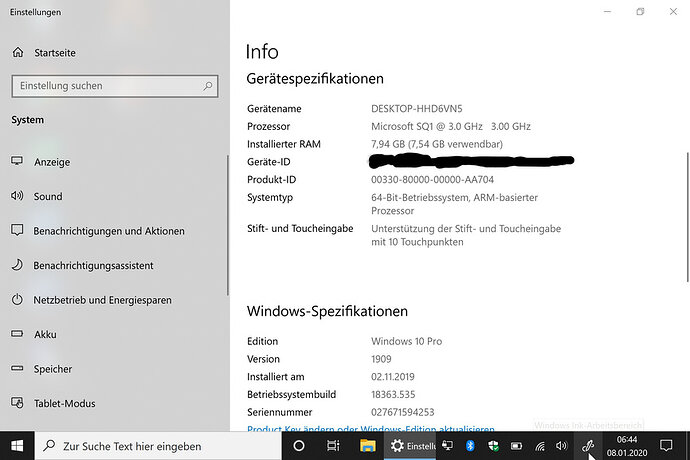Select the device name DESKTOP-HHD6VN5
This screenshot has height=460, width=690.
(x=417, y=109)
